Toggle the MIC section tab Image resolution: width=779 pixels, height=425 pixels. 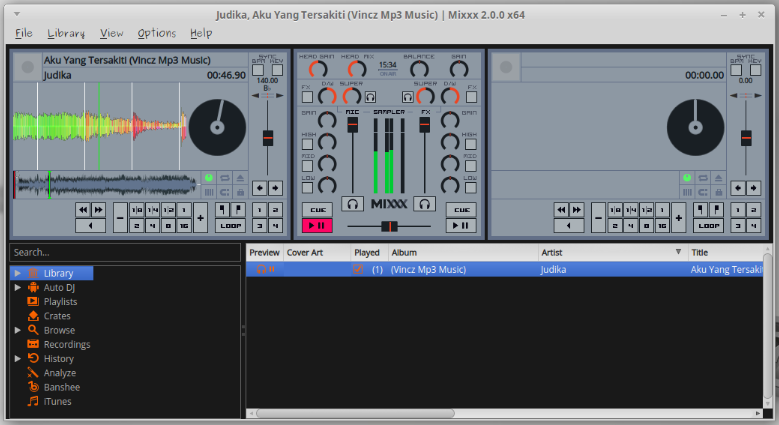[352, 112]
